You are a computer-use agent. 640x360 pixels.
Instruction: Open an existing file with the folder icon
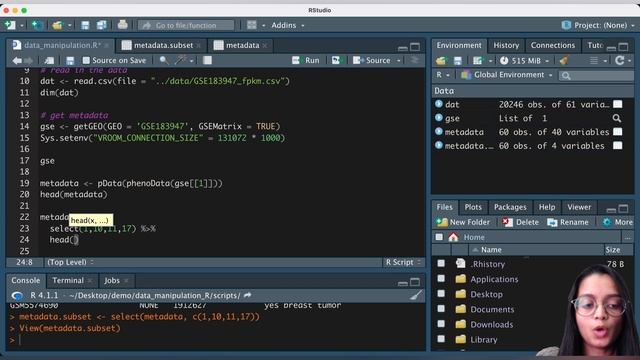[x=58, y=25]
